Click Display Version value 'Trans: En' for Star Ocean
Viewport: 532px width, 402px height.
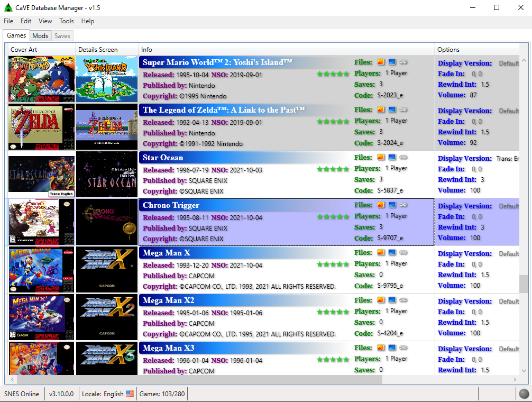(x=508, y=159)
